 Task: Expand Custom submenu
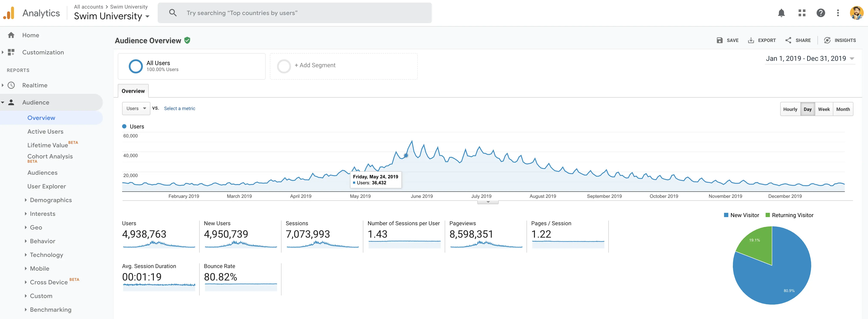click(x=26, y=296)
